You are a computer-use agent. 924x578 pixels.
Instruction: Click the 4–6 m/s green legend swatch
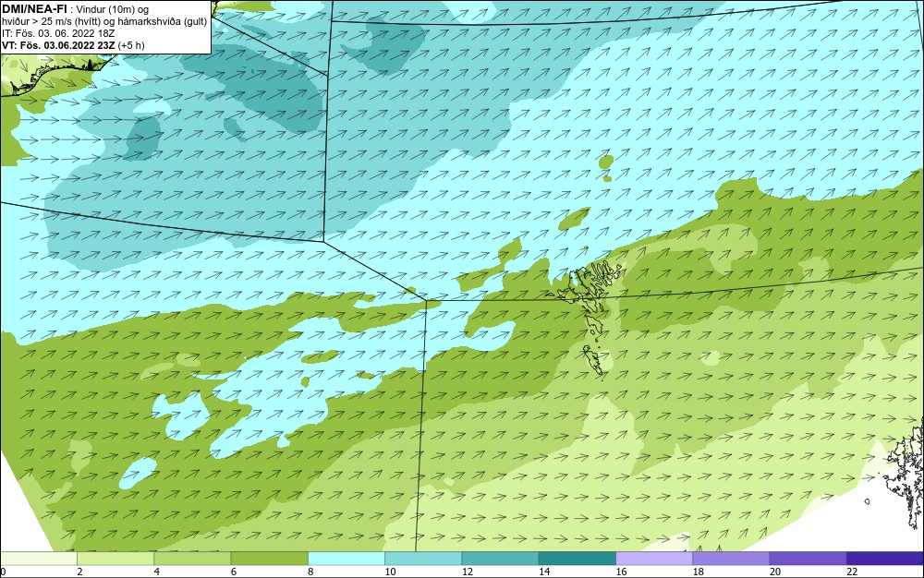coord(192,558)
